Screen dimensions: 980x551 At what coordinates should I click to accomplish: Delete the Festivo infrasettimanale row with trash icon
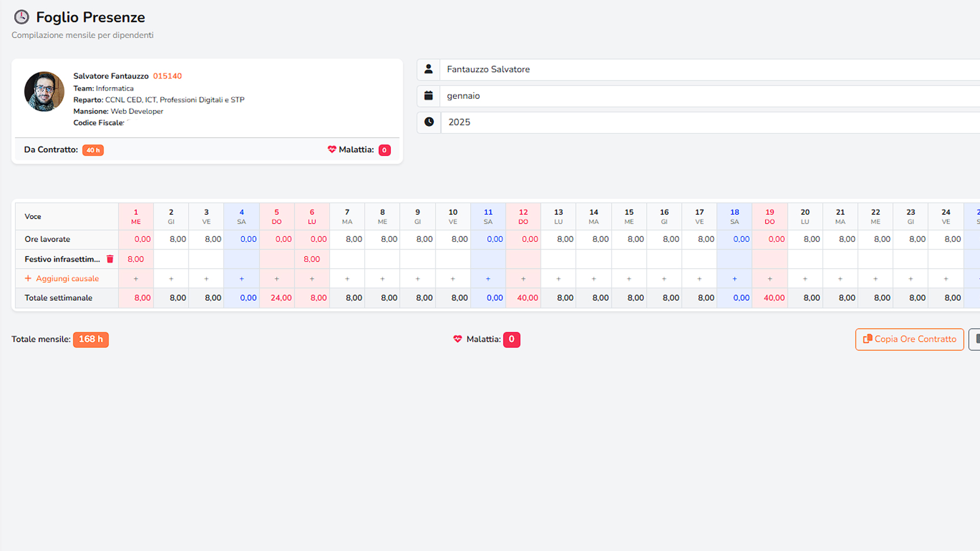(x=110, y=259)
